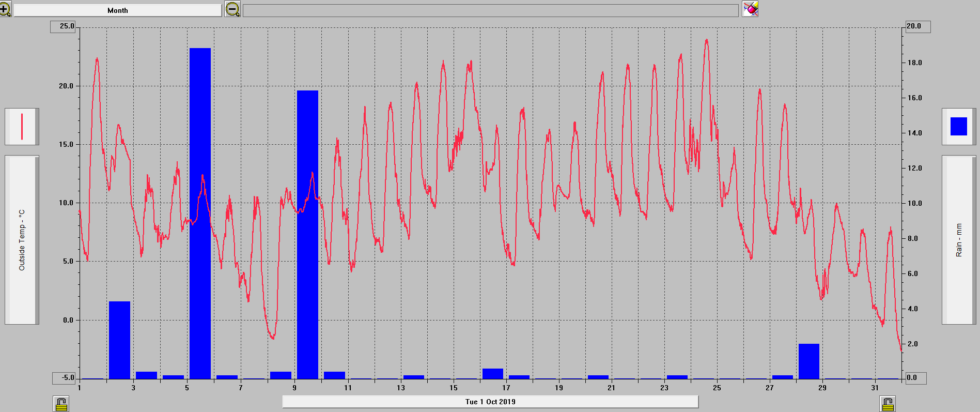Viewport: 980px width, 412px height.
Task: Toggle the left axis padlock
Action: (x=61, y=404)
